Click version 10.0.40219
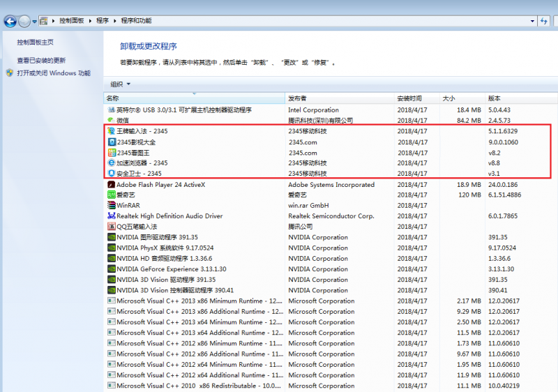 tap(504, 386)
